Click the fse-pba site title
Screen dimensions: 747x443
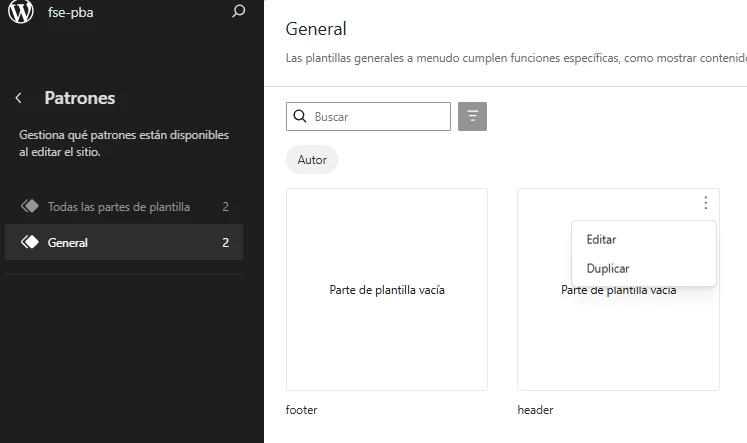[x=71, y=12]
